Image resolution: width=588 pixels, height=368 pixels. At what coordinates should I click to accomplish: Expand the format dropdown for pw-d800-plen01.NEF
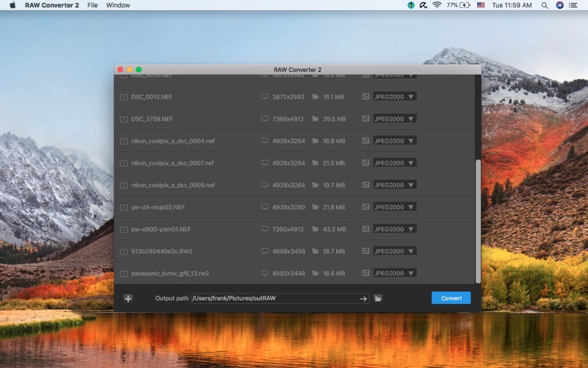click(394, 229)
